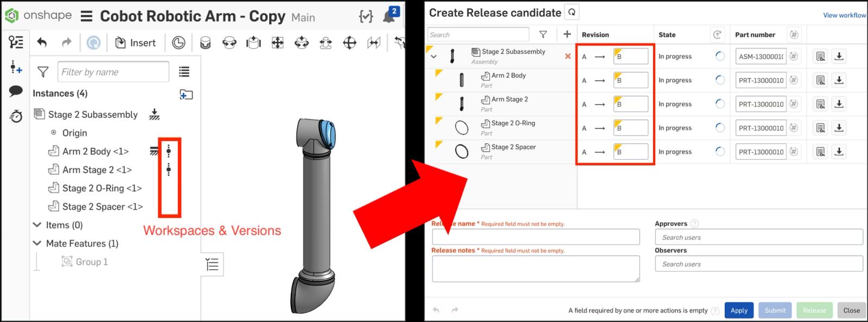Click the Insert button in the toolbar
This screenshot has height=322, width=868.
click(x=136, y=43)
